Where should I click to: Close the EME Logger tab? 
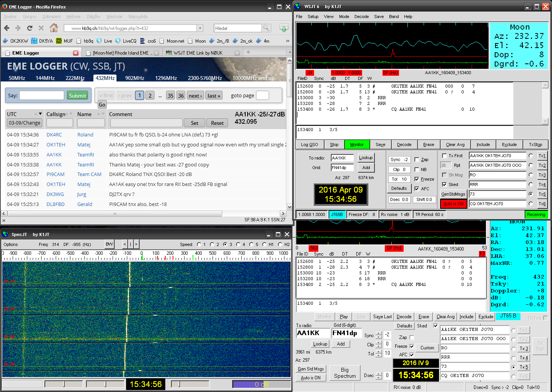click(76, 53)
